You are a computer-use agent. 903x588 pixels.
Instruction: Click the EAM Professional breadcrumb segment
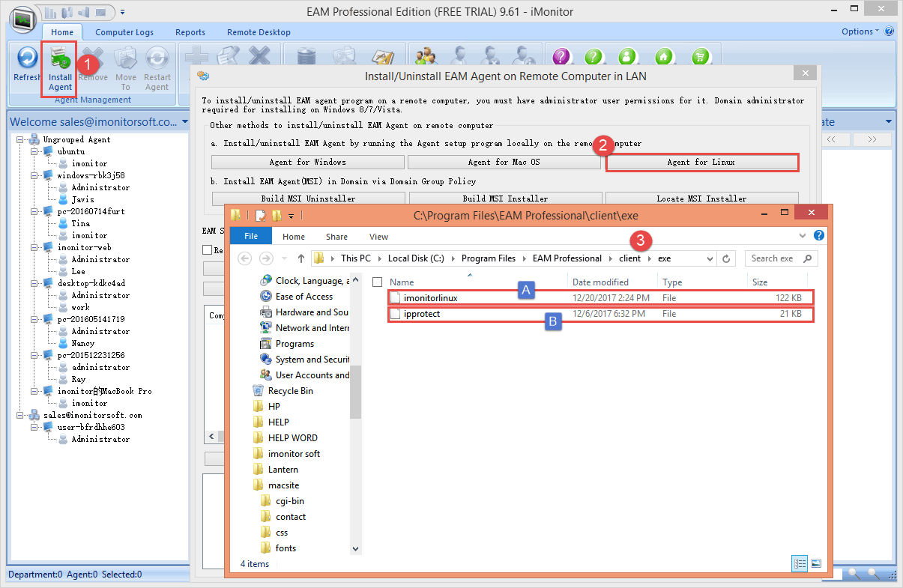567,258
